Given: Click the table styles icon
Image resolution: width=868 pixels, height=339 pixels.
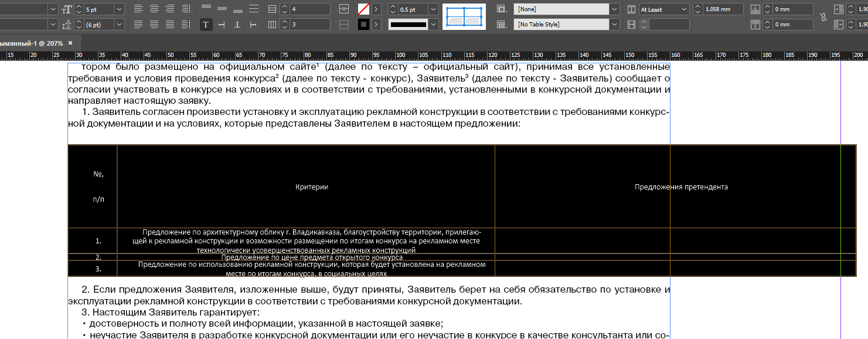Looking at the screenshot, I should click(501, 25).
